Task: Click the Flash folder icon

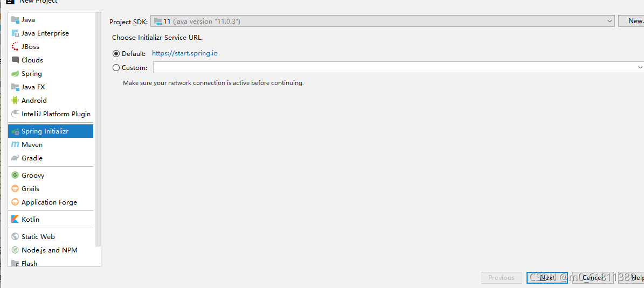Action: [x=15, y=263]
